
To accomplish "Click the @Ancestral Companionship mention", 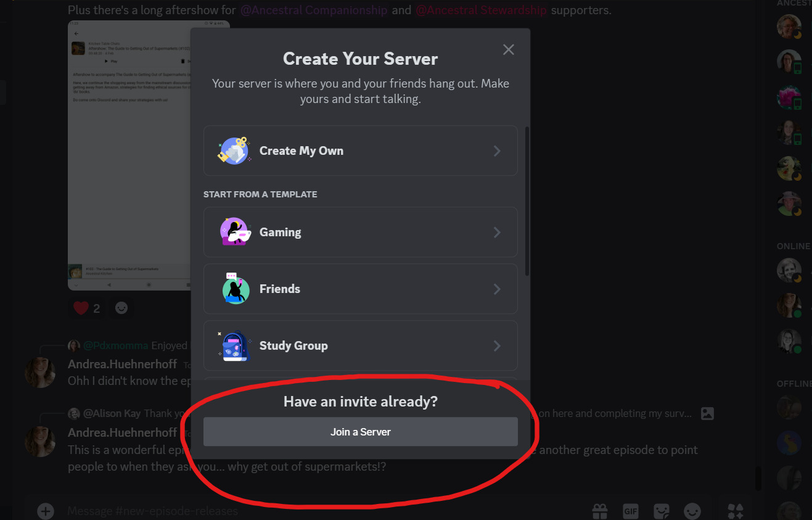I will [314, 10].
